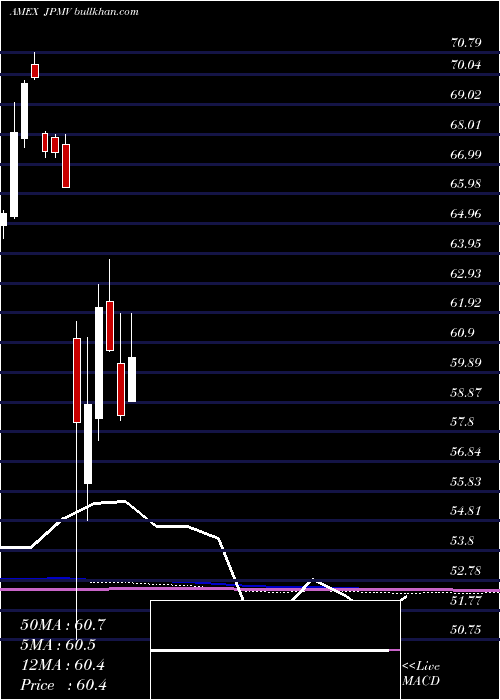
Task: Click the 52.78 price label
Action: [x=466, y=571]
